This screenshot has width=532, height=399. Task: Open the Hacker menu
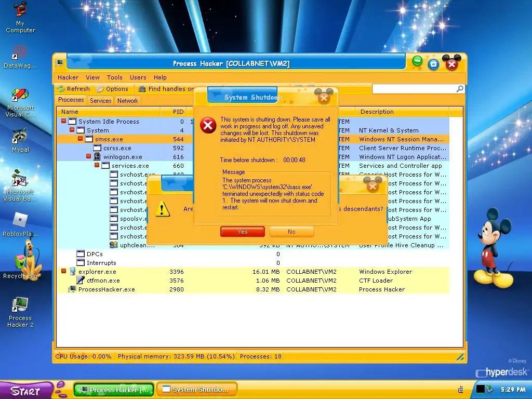click(68, 77)
